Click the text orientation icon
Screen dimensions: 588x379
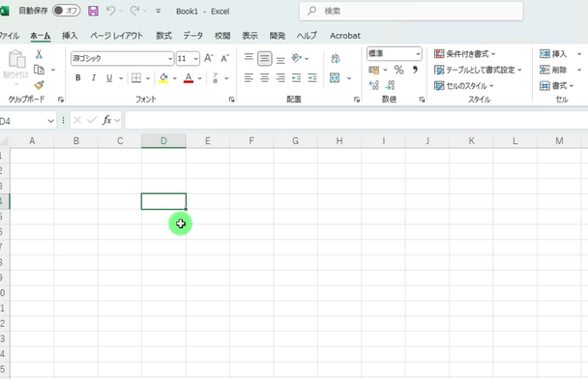(297, 58)
